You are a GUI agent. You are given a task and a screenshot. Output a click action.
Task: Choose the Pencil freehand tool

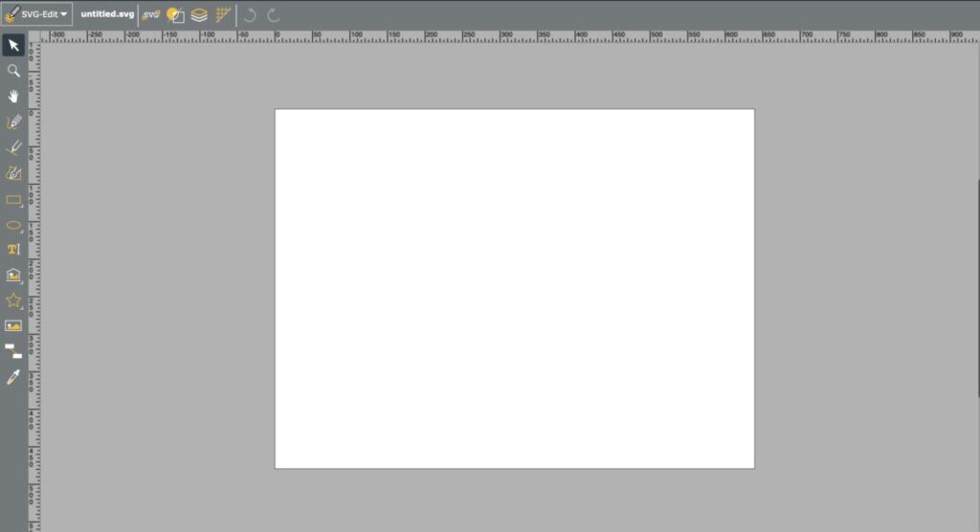(x=13, y=122)
